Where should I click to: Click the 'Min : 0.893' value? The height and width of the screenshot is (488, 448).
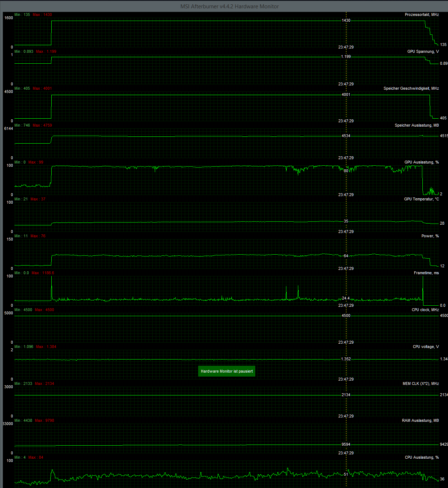[24, 52]
